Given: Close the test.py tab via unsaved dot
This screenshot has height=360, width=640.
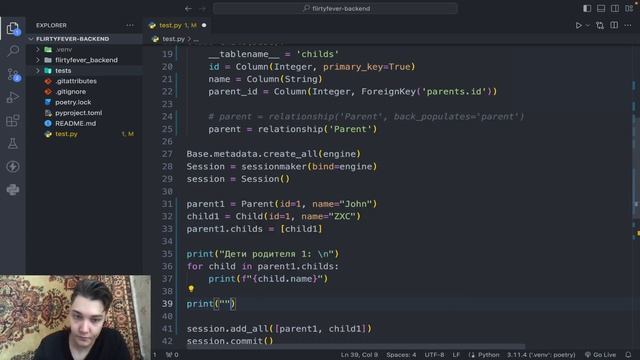Looking at the screenshot, I should (x=204, y=25).
